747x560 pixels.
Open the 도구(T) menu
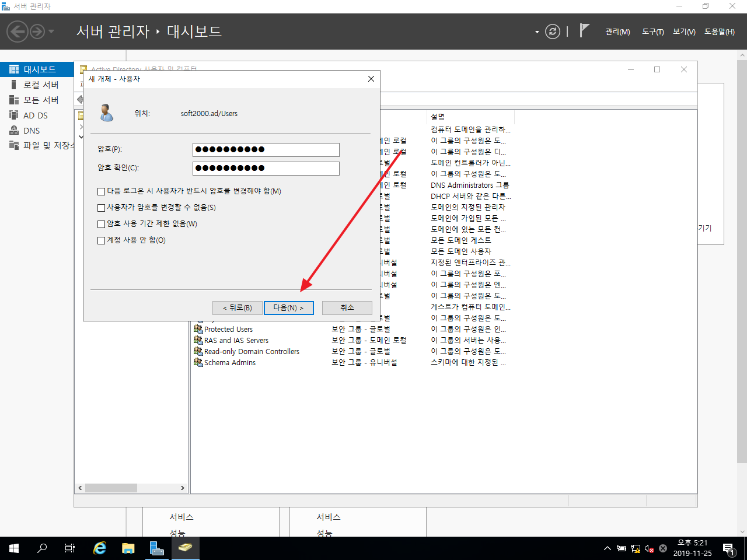tap(652, 32)
